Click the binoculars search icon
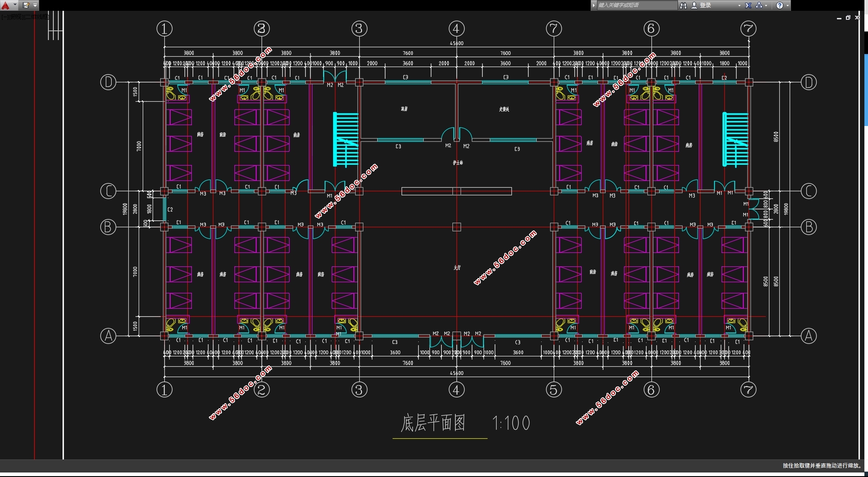 (683, 5)
